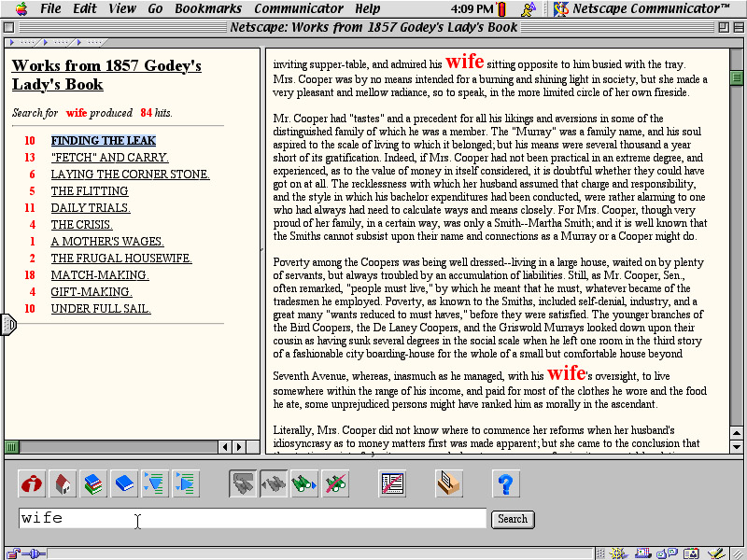The image size is (747, 560).
Task: Click the red-crossed binoculars icon
Action: pos(335,483)
